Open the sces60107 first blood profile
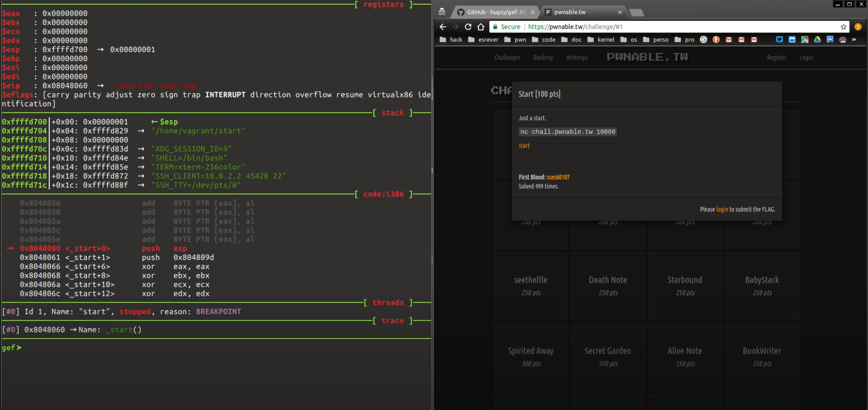Image resolution: width=868 pixels, height=410 pixels. pos(558,177)
